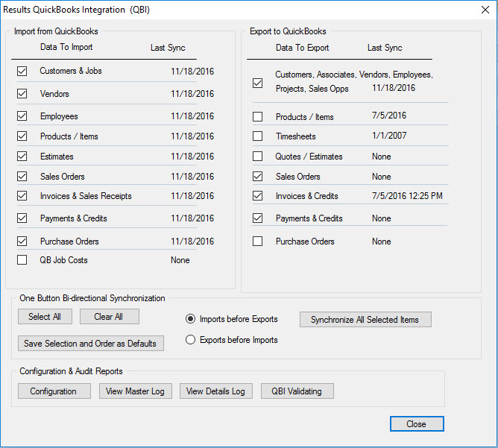Uncheck Invoices & Credits export checkbox
This screenshot has width=498, height=448.
tap(258, 196)
